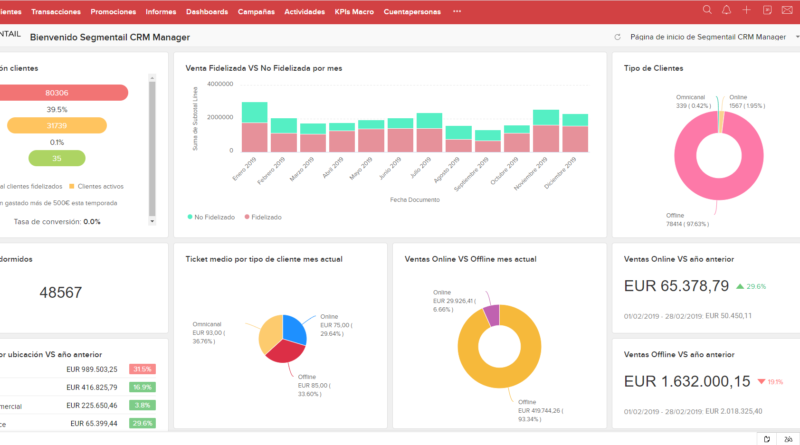Click the 48567 dormidos count
Image resolution: width=800 pixels, height=445 pixels.
point(61,293)
